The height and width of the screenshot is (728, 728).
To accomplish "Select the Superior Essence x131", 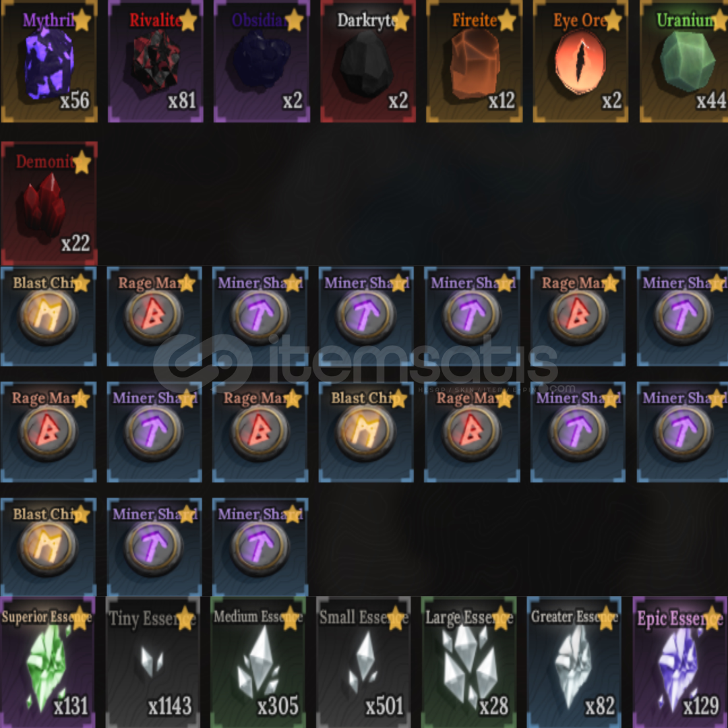I will 48,662.
